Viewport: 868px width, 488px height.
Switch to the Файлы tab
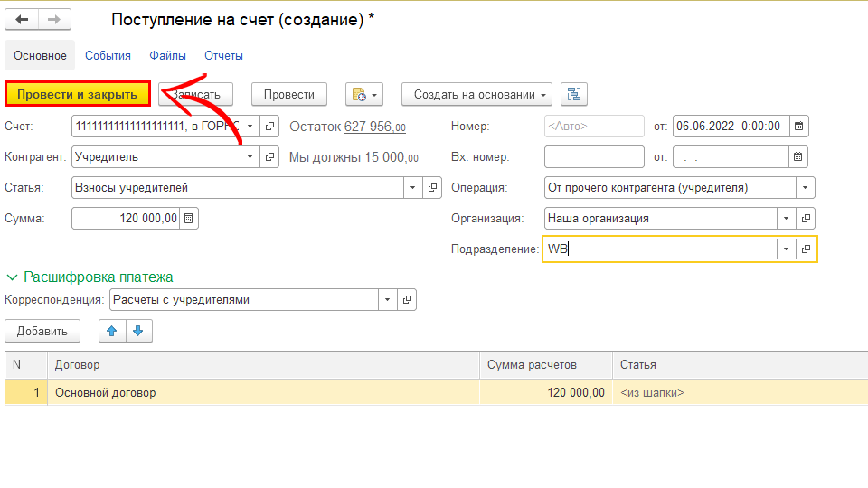point(167,56)
